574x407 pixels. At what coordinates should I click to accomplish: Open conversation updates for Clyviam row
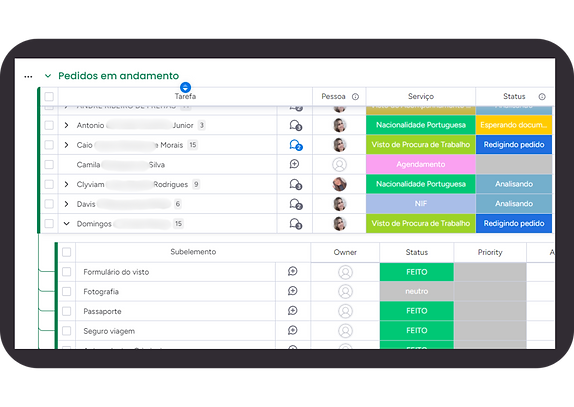pyautogui.click(x=295, y=184)
